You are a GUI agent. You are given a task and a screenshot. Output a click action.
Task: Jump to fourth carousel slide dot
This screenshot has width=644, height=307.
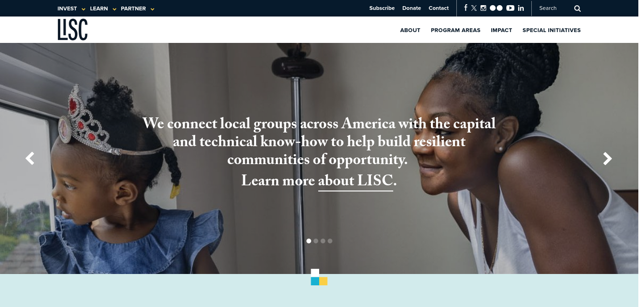(330, 241)
